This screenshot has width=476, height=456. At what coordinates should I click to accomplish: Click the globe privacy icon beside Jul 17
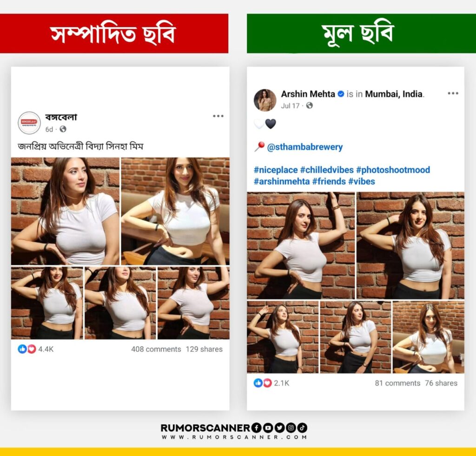[x=309, y=106]
